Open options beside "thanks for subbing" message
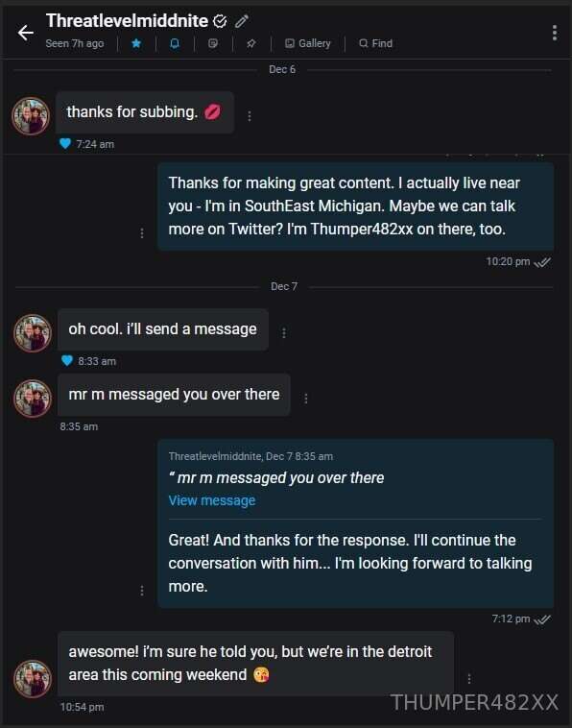The width and height of the screenshot is (572, 728). 250,115
